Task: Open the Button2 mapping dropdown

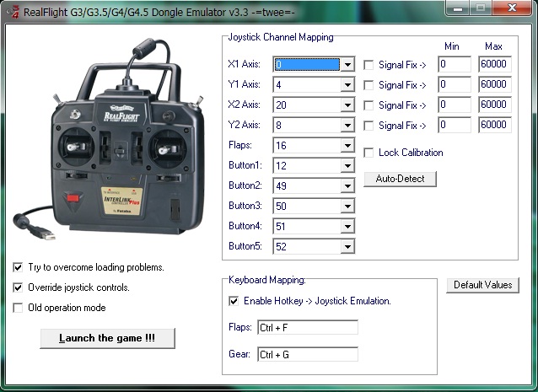Action: point(347,185)
